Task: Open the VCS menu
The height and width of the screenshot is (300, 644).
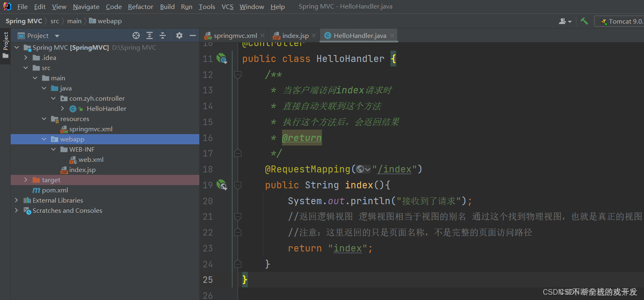Action: 227,7
